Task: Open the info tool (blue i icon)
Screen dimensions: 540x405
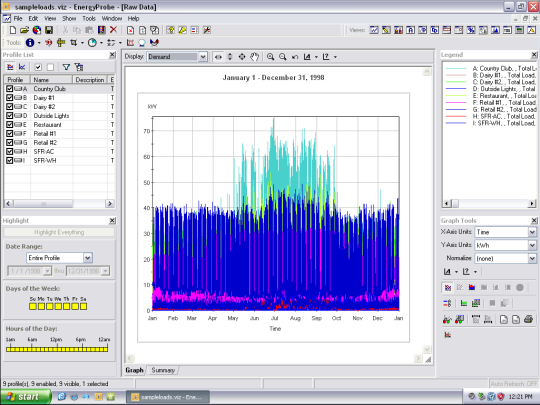Action: click(30, 43)
